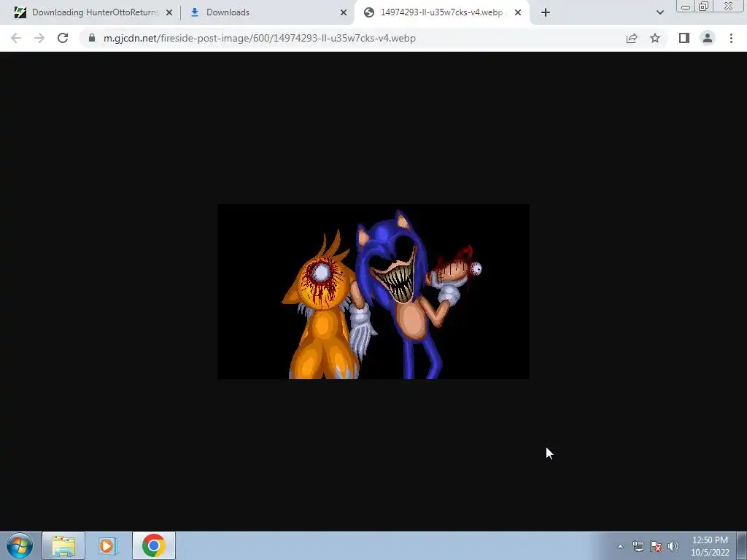Click the address bar URL
The width and height of the screenshot is (747, 560).
coord(260,38)
